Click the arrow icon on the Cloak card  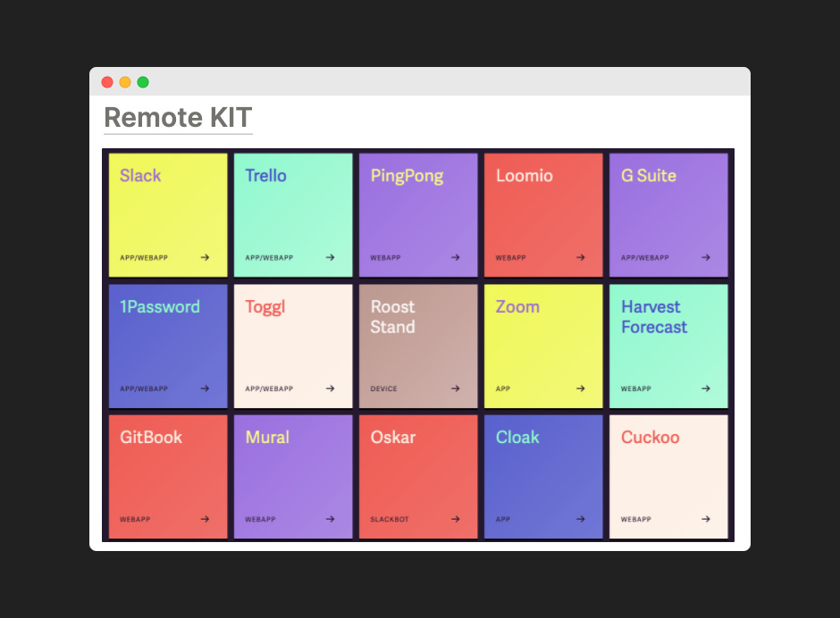pos(581,519)
